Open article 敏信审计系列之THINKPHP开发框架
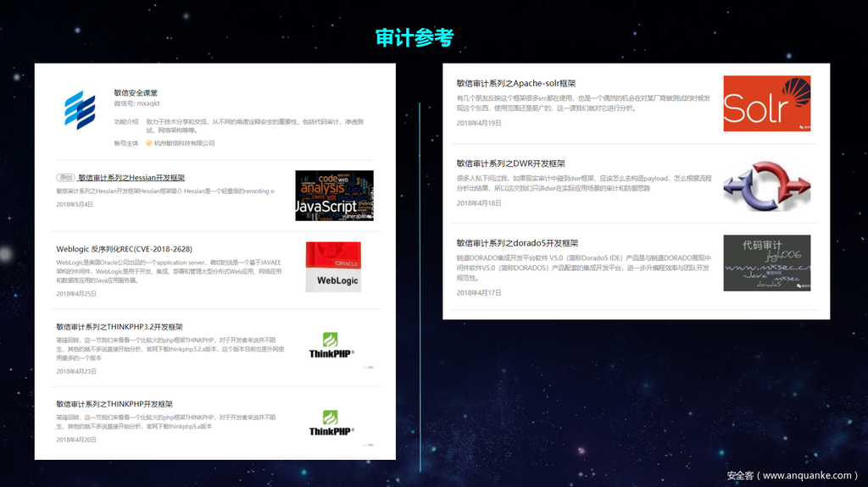Viewport: 868px width, 487px height. point(114,404)
